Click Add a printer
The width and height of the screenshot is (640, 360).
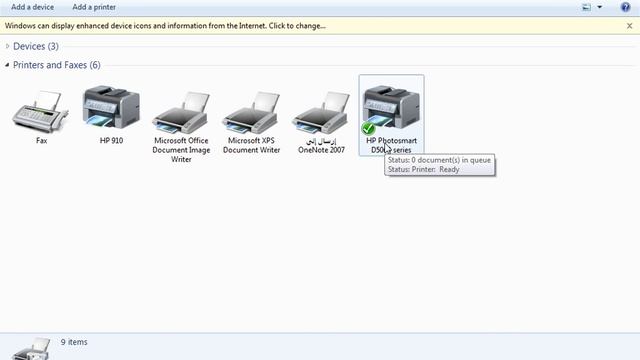[x=94, y=7]
